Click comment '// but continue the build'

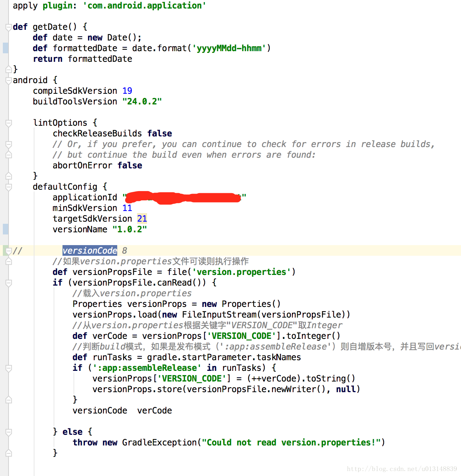pyautogui.click(x=184, y=155)
